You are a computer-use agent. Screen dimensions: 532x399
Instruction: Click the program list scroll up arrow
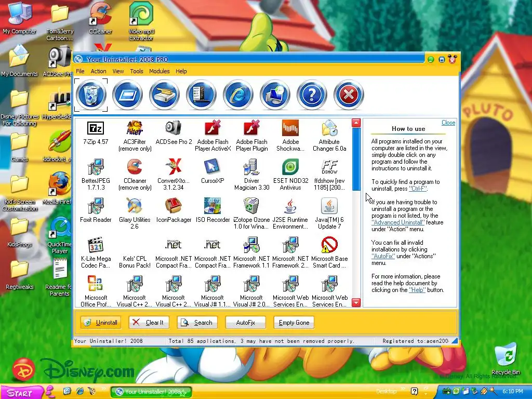(356, 123)
